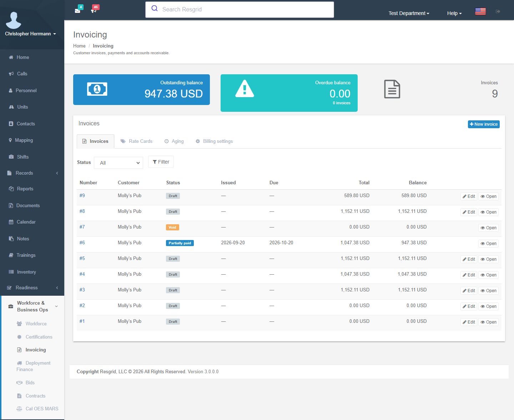Open the messages envelope icon
This screenshot has height=420, width=514.
click(77, 11)
